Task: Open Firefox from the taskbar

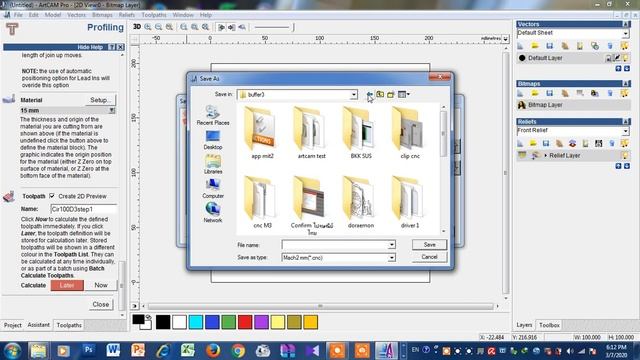Action: pyautogui.click(x=213, y=350)
